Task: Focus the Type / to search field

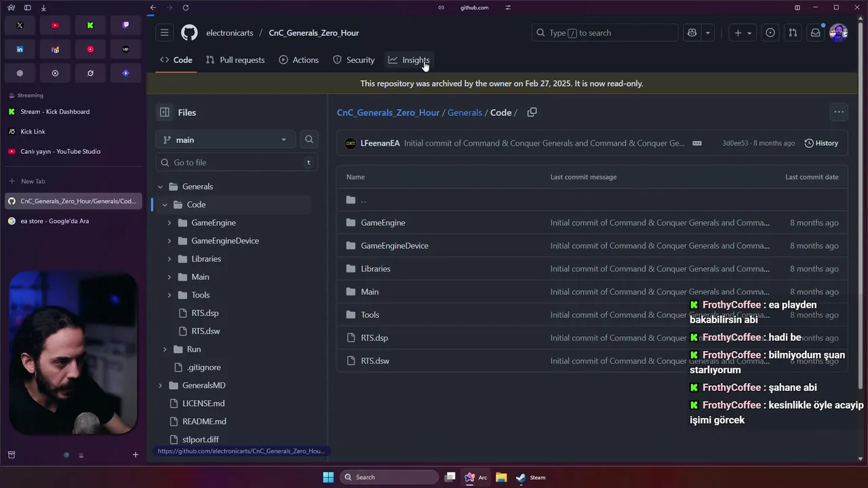Action: point(605,33)
